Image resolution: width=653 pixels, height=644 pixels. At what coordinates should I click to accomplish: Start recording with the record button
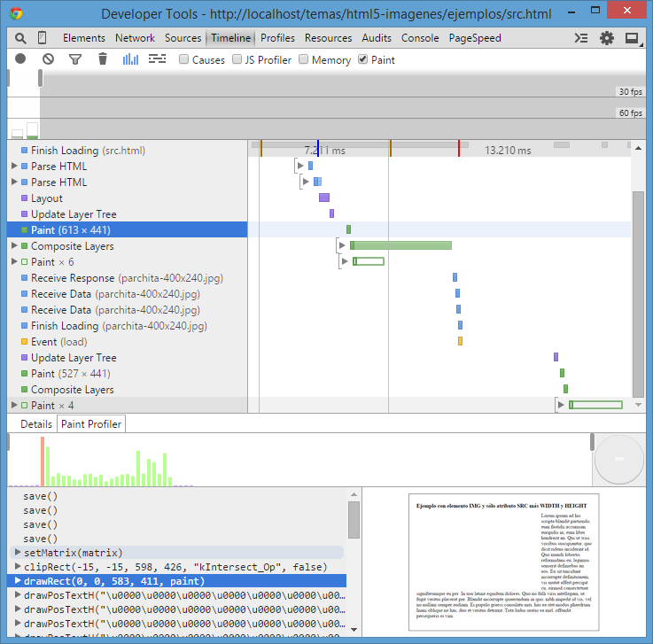tap(20, 59)
